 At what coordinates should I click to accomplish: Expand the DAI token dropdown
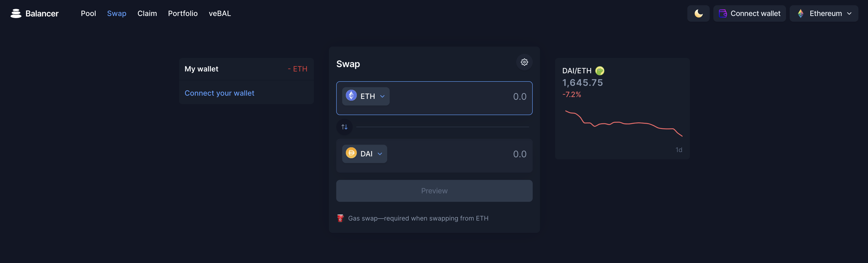coord(365,154)
